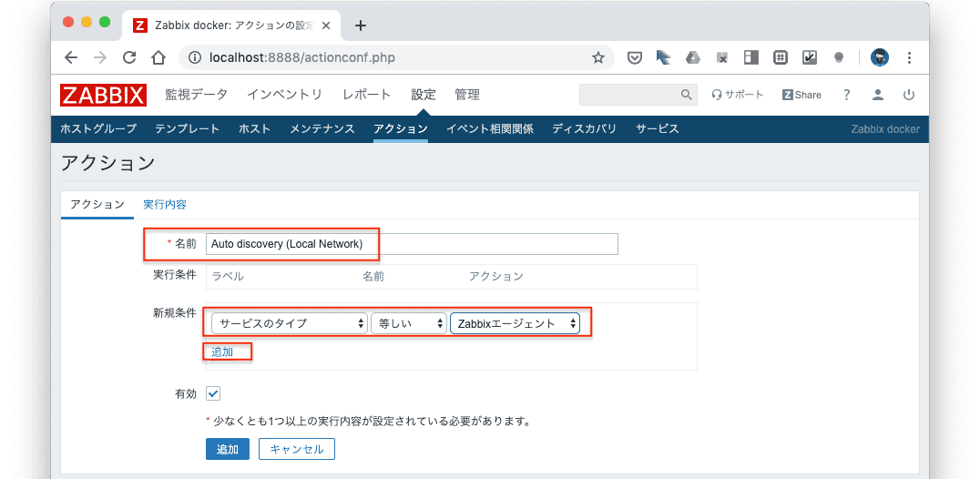Open the Zabbix Share link
Viewport: 980px width, 479px height.
pos(801,95)
